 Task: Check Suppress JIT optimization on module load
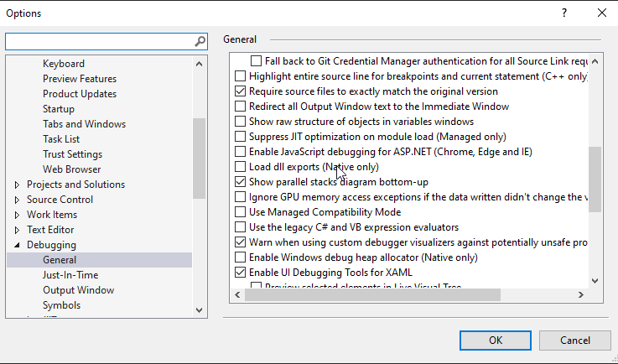240,137
